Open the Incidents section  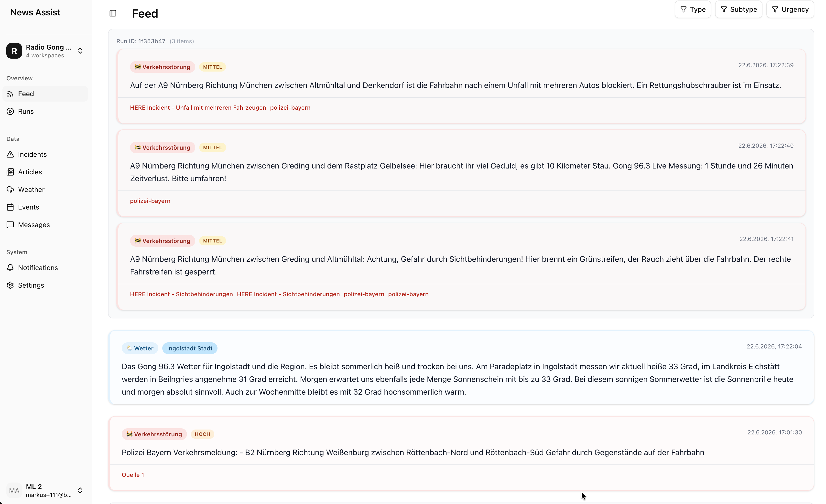(45, 154)
